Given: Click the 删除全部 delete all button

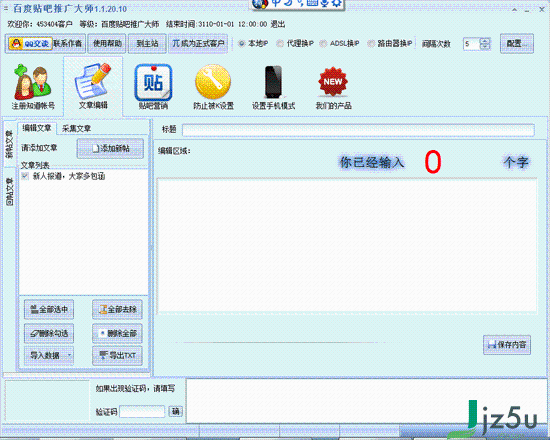Looking at the screenshot, I should coord(117,333).
